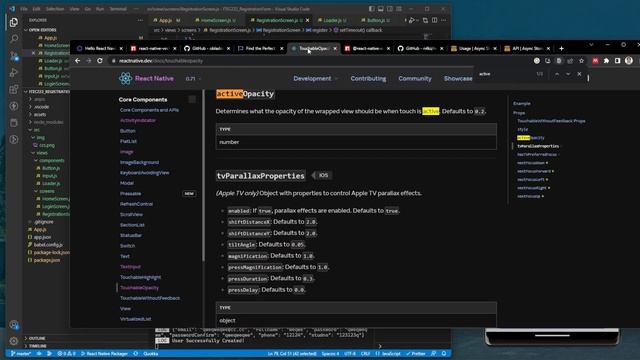Image resolution: width=640 pixels, height=360 pixels.
Task: Open the Manage gear in VS Code activity bar
Action: 13,341
